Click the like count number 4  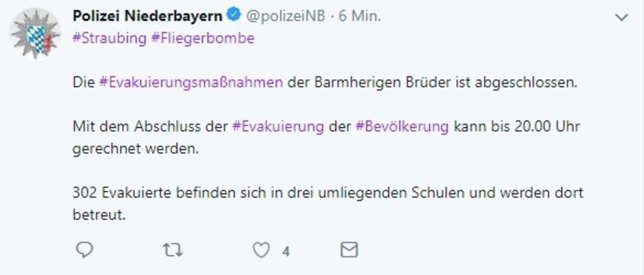286,252
